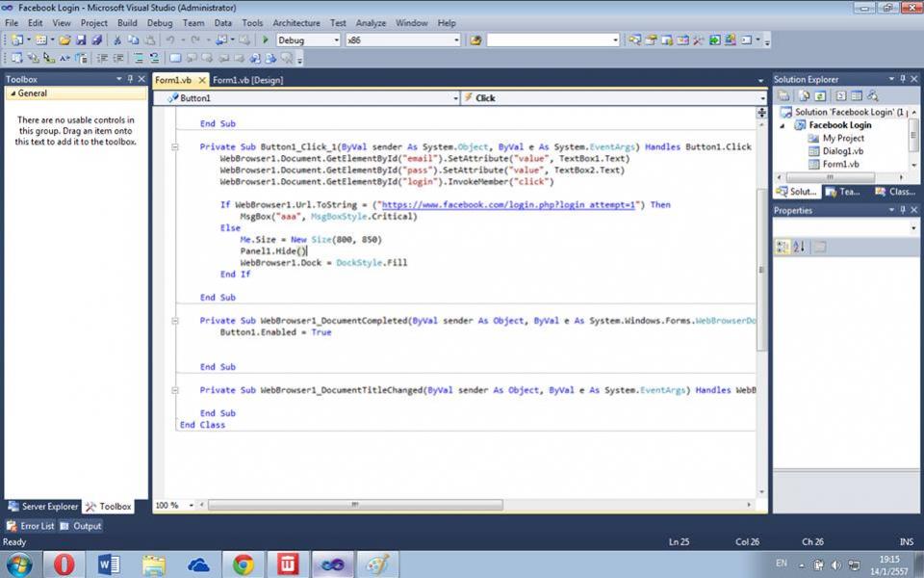Screen dimensions: 924x578
Task: Toggle auto-hide pin on Toolbox panel
Action: (x=130, y=78)
